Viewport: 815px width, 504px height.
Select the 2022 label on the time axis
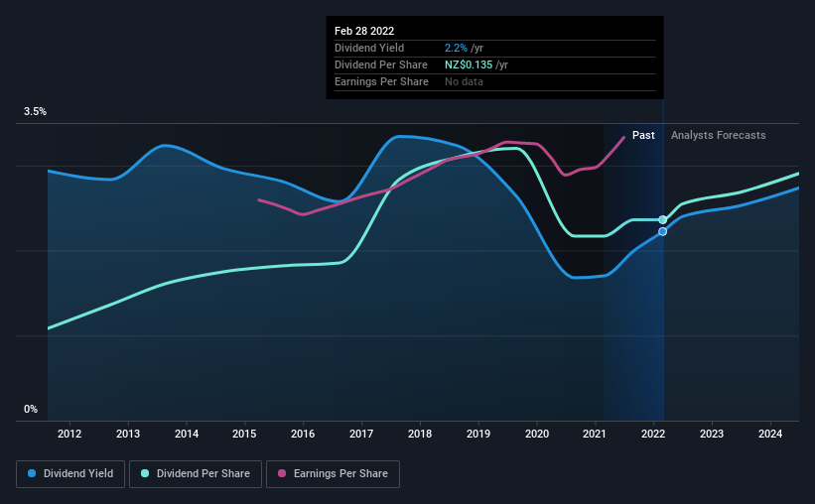point(653,434)
